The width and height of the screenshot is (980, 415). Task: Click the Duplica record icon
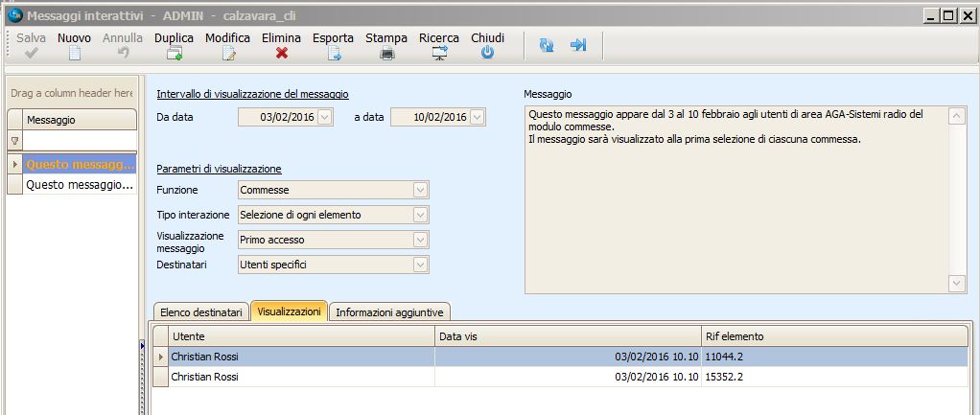174,54
